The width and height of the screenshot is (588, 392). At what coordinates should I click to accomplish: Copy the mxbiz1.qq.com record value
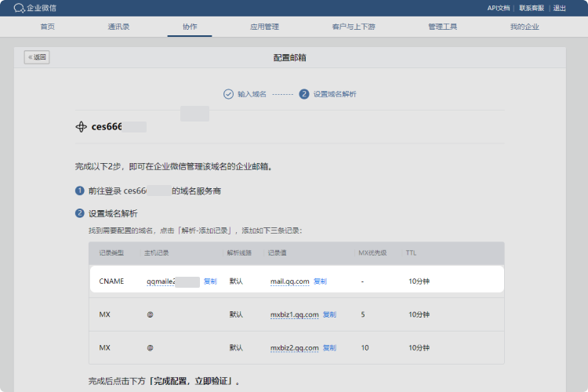click(329, 314)
